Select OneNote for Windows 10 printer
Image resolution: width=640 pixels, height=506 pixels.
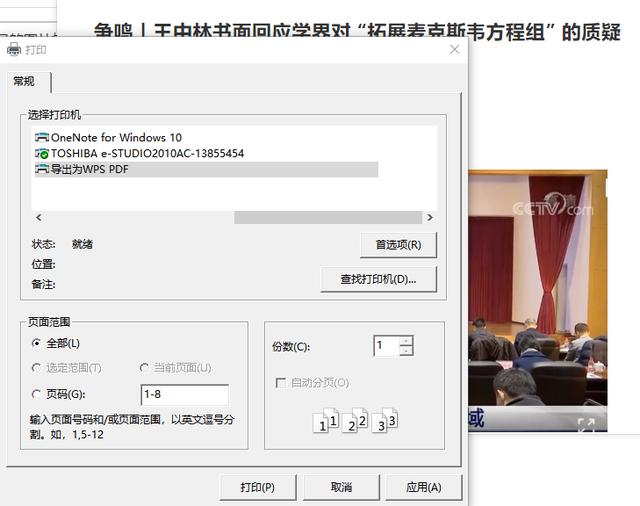click(x=109, y=138)
